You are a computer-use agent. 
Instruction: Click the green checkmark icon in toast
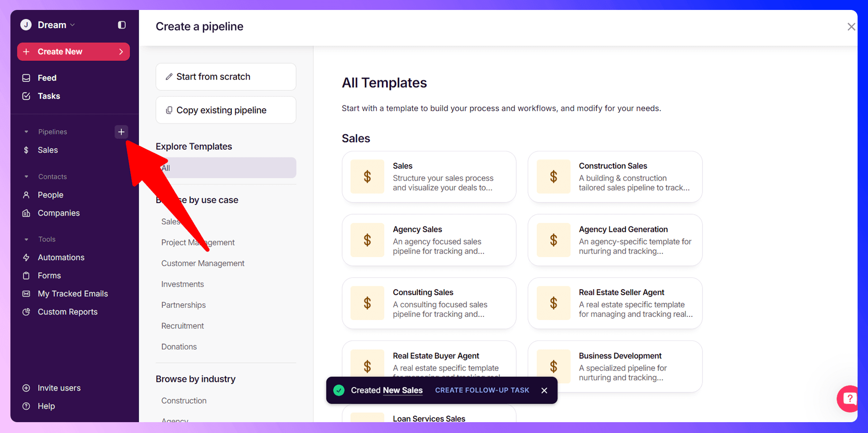pos(339,390)
